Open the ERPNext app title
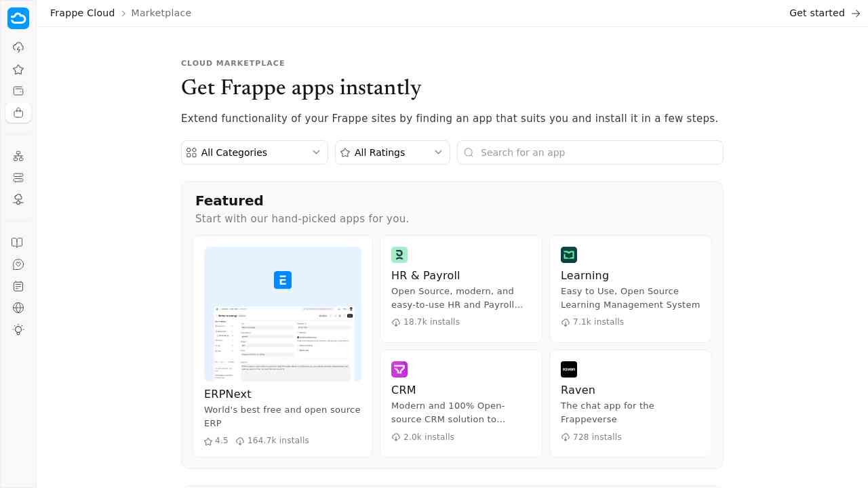Viewport: 868px width, 488px height. tap(228, 394)
